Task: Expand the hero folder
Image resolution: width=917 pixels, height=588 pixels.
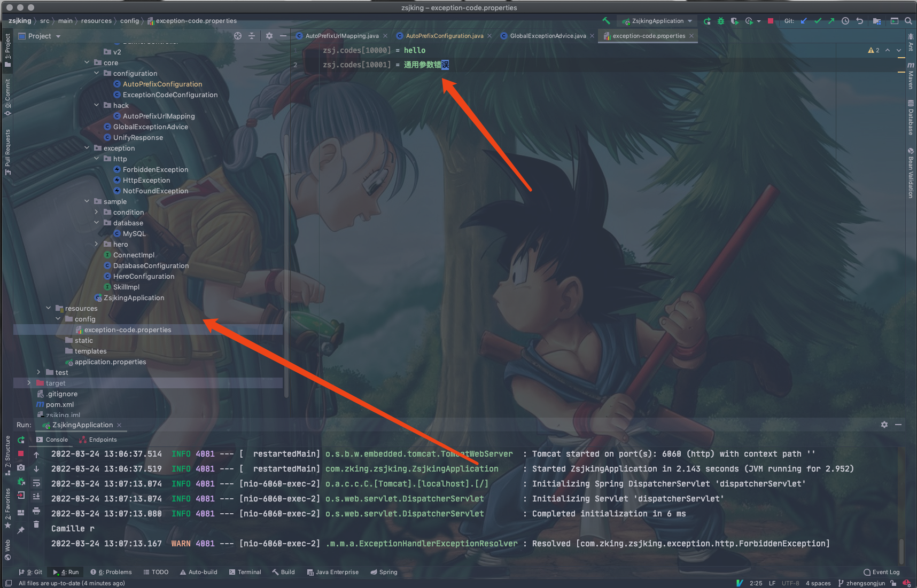Action: tap(97, 244)
